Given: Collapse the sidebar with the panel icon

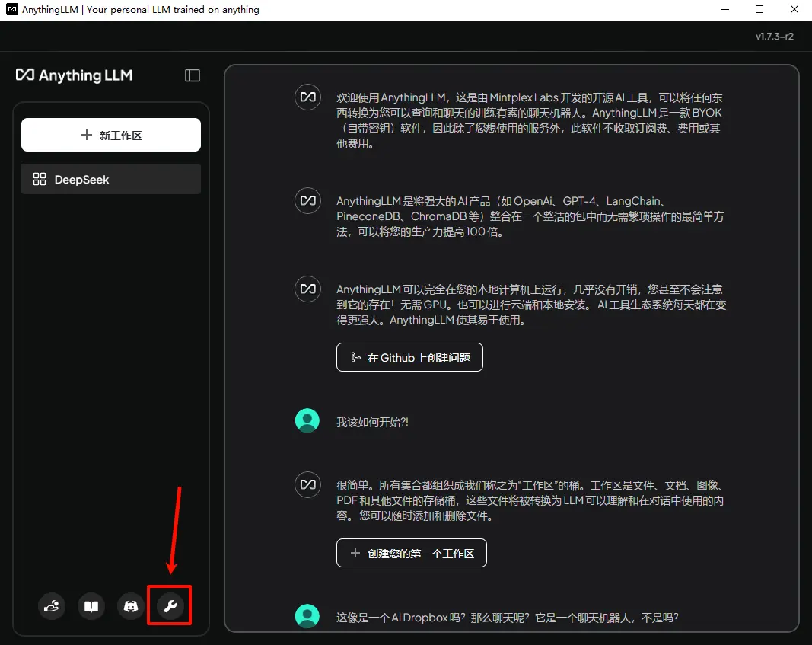Looking at the screenshot, I should (192, 75).
